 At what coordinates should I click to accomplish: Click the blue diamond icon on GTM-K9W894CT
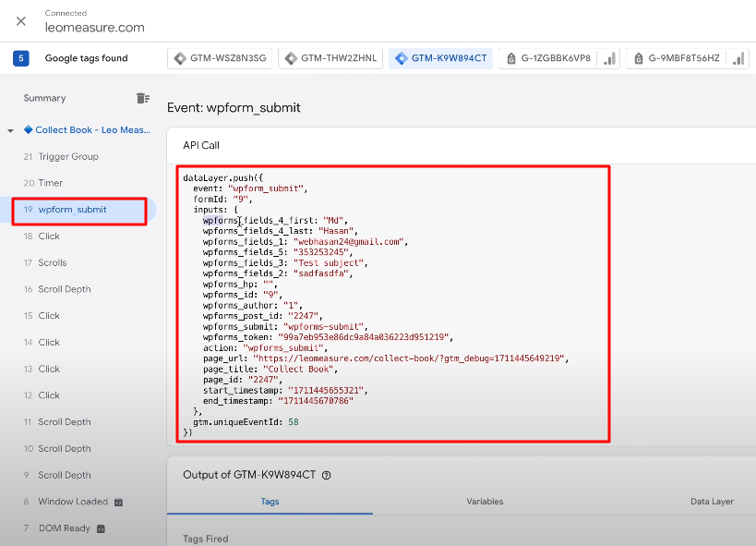[x=402, y=58]
